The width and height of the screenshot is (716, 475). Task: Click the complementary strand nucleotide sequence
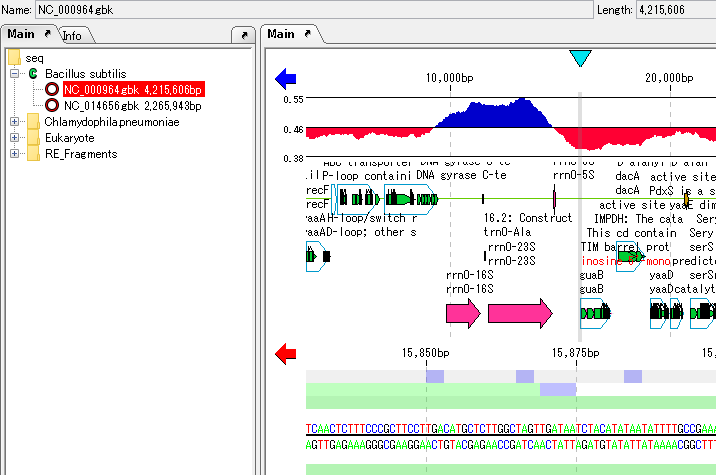(511, 445)
